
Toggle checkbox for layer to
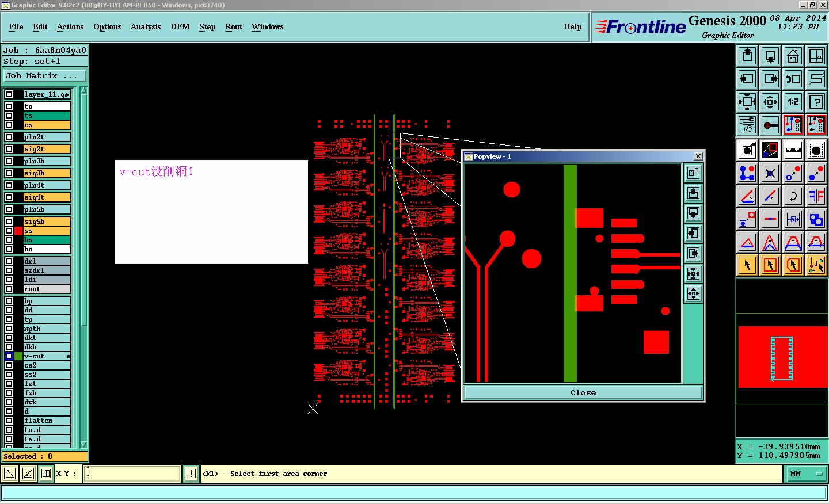pos(9,106)
